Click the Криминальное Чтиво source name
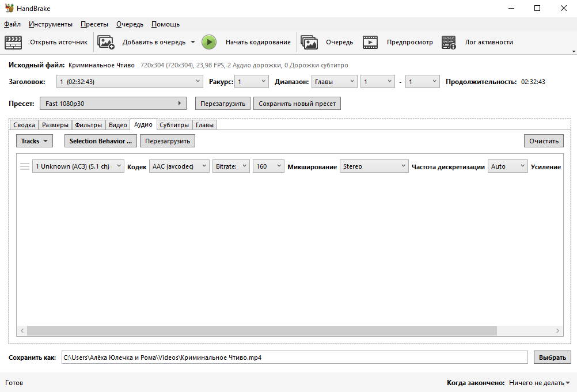This screenshot has height=392, width=577. 101,65
